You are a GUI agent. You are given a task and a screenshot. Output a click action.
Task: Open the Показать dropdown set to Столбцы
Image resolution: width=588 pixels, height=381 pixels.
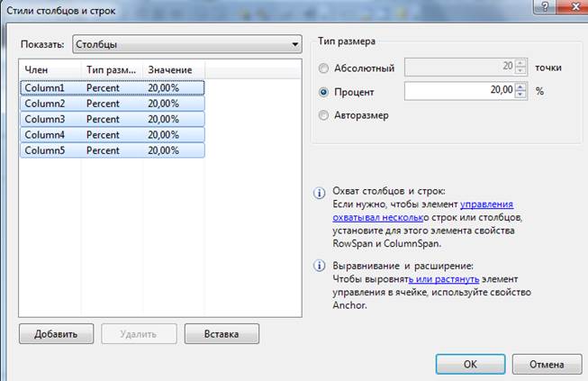click(186, 44)
